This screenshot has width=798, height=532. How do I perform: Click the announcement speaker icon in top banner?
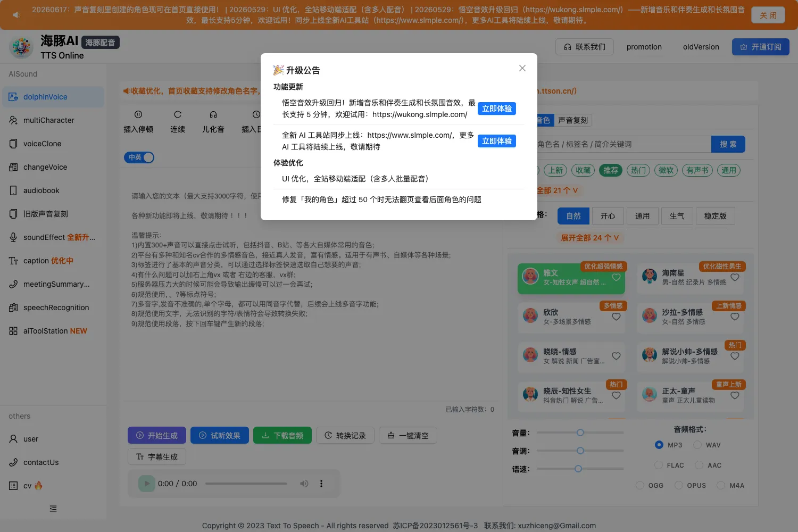tap(16, 15)
